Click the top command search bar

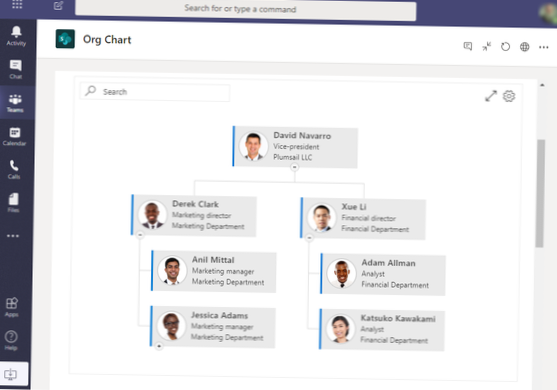[x=245, y=10]
